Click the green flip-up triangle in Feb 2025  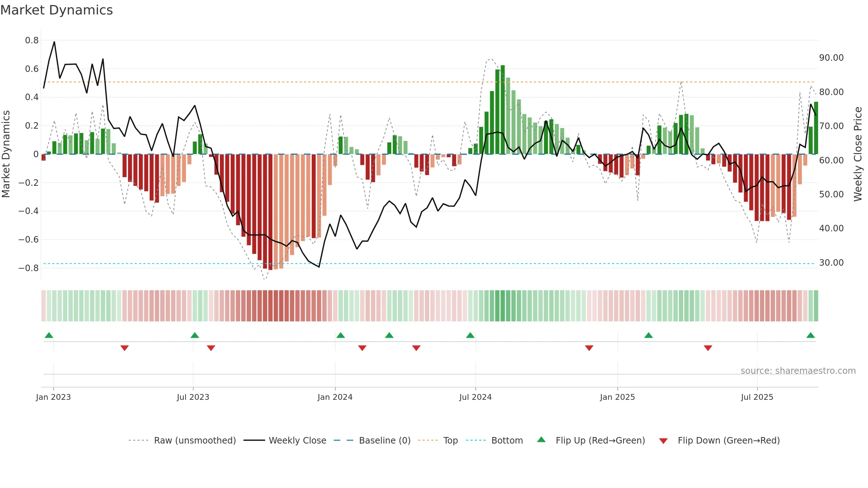(648, 335)
